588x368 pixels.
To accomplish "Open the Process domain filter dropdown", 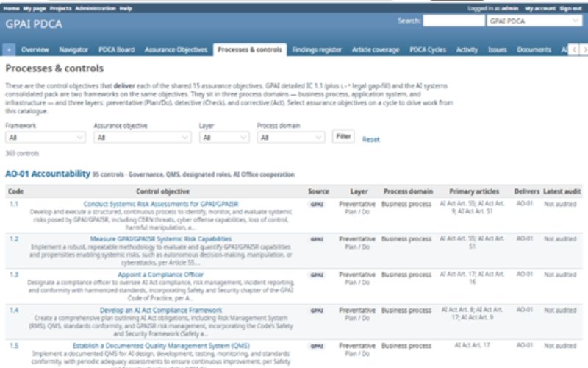I will point(291,138).
